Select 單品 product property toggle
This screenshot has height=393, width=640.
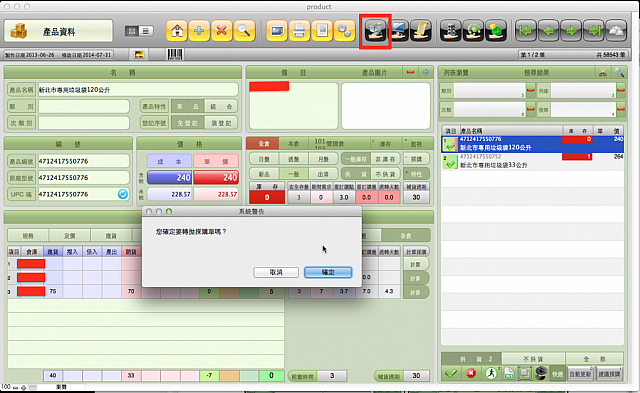coord(188,107)
